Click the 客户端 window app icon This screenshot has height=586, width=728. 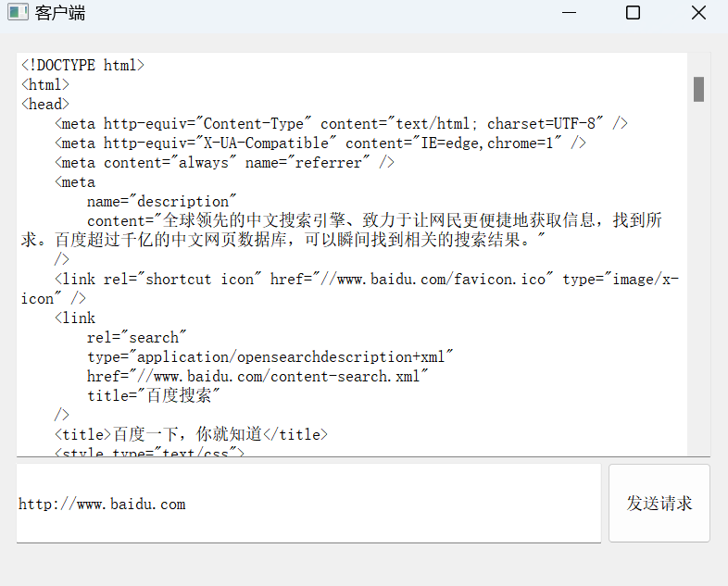(x=18, y=12)
